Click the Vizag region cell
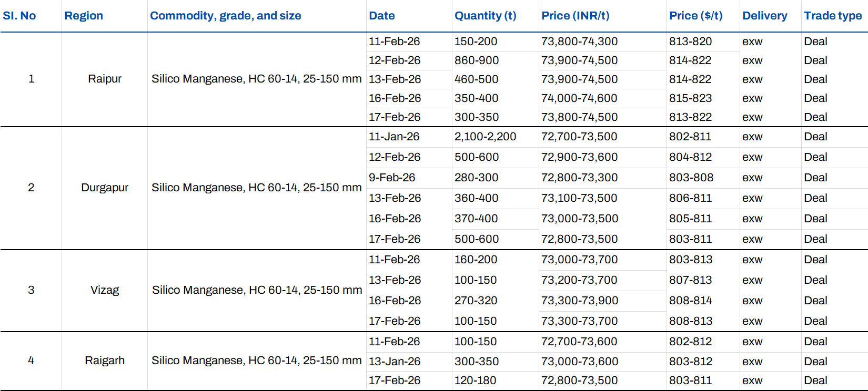 coord(105,290)
